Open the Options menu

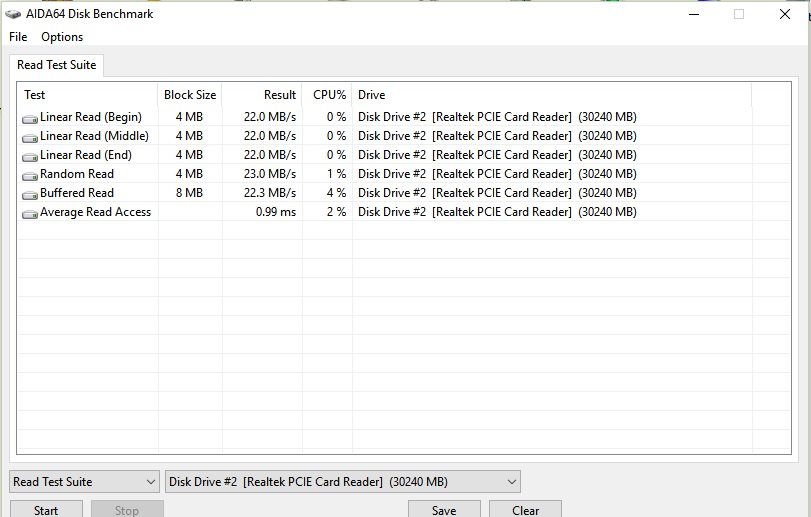pyautogui.click(x=62, y=37)
